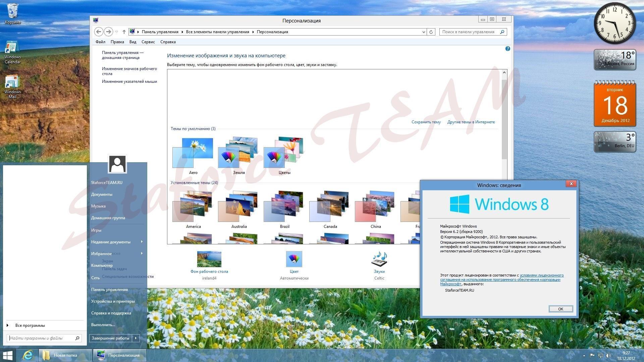Refresh the Control Panel address bar
Viewport: 644px width, 362px height.
431,32
